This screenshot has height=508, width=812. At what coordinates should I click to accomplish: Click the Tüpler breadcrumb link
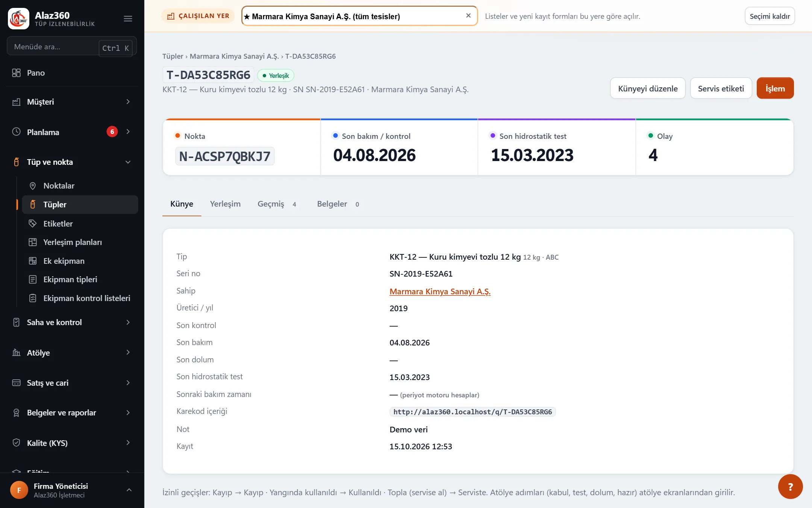[173, 56]
